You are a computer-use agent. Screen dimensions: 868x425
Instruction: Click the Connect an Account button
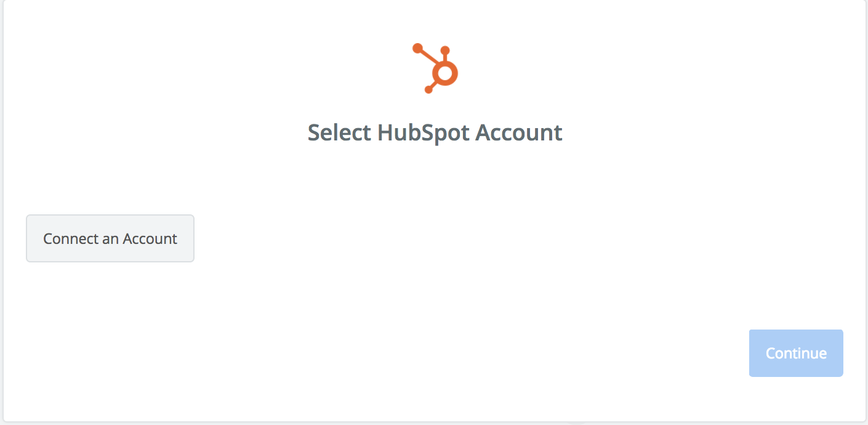pos(110,238)
